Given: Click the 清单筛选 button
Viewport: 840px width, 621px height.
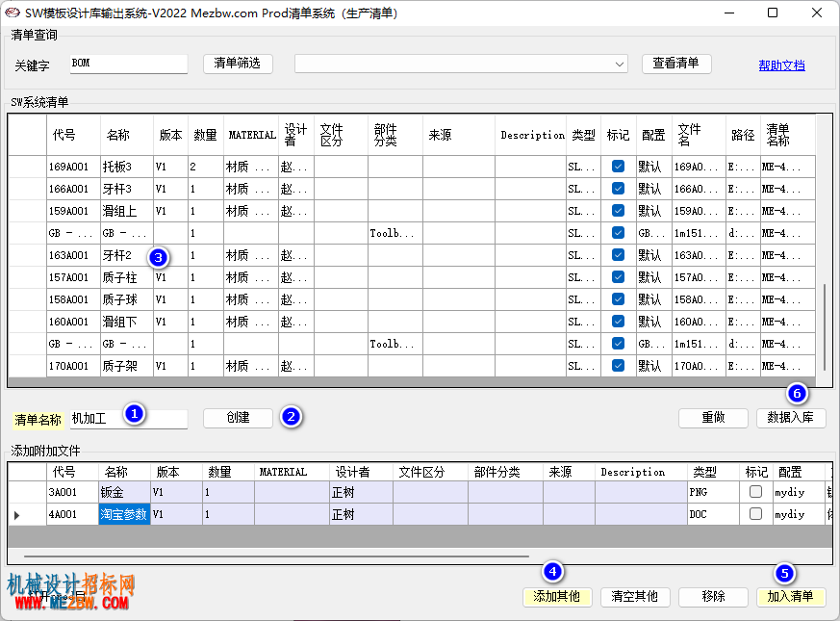Looking at the screenshot, I should [x=238, y=64].
